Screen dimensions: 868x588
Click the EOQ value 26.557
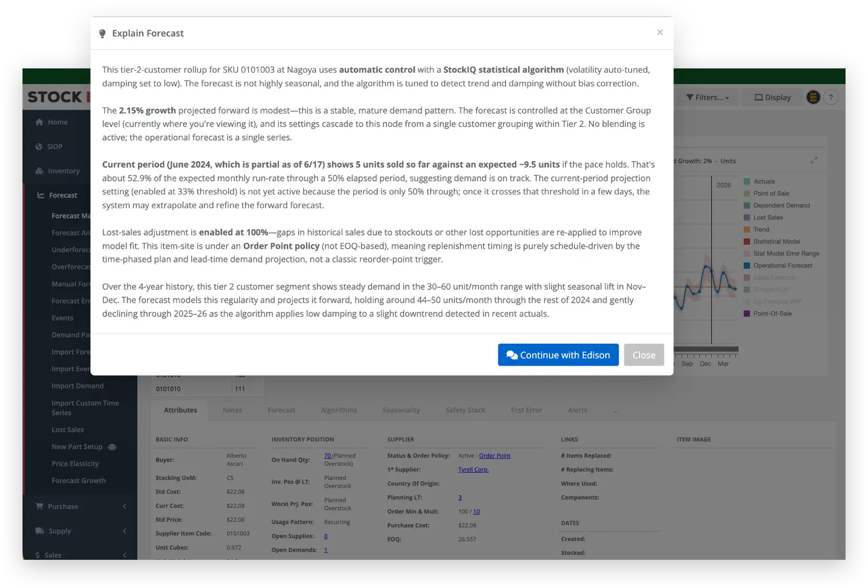coord(467,539)
